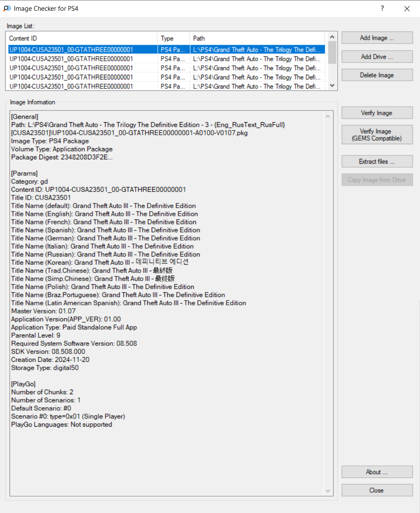
Task: Click the Image Information scrollbar down arrow
Action: click(328, 491)
